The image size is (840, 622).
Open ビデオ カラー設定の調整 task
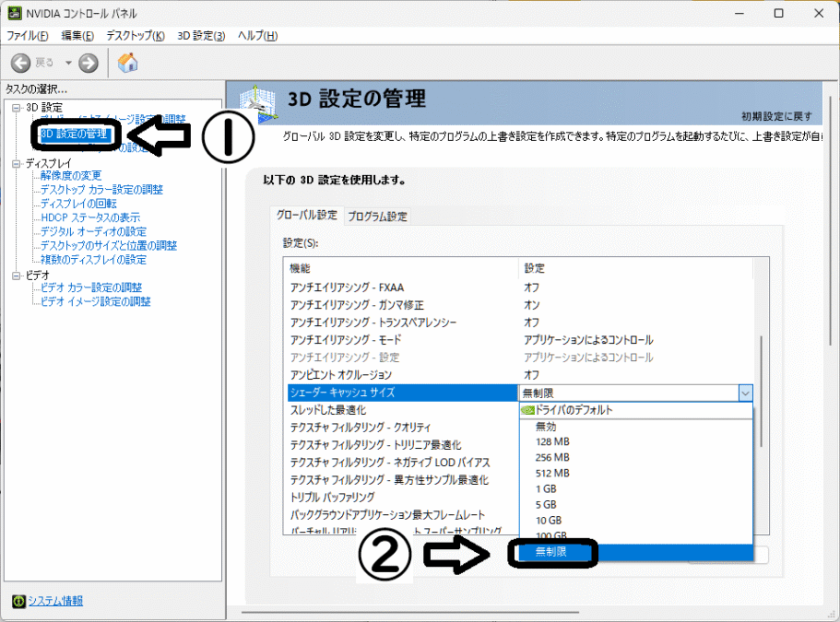tap(91, 288)
